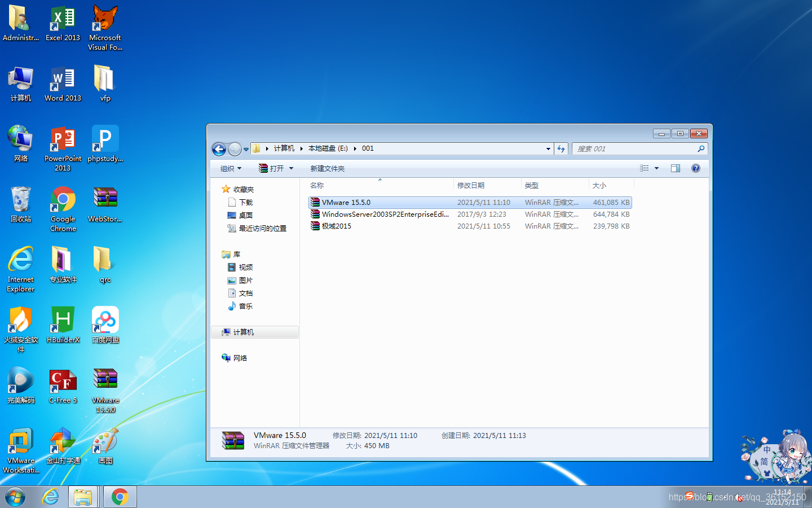Open 网络 desktop icon

21,144
